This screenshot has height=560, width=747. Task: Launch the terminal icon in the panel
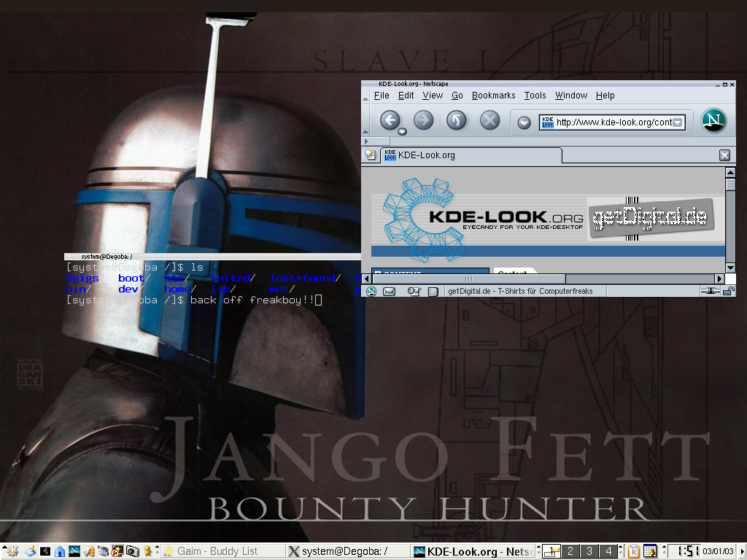coord(45,551)
